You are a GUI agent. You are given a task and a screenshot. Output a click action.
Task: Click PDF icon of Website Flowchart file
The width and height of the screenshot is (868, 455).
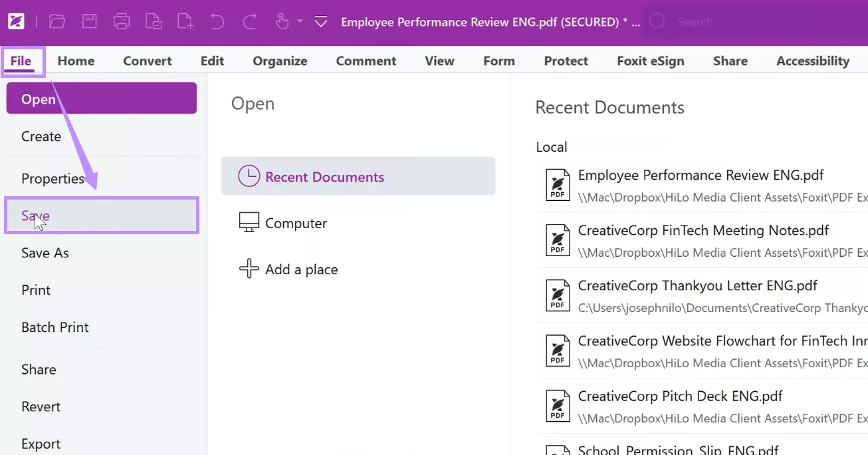point(558,351)
